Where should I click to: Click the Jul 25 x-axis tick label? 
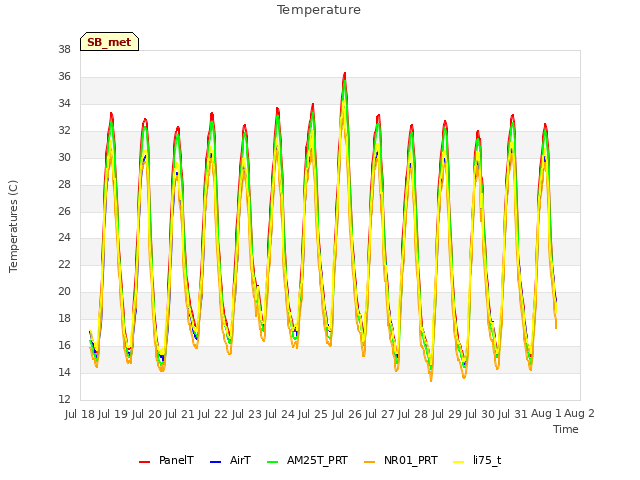pos(313,414)
